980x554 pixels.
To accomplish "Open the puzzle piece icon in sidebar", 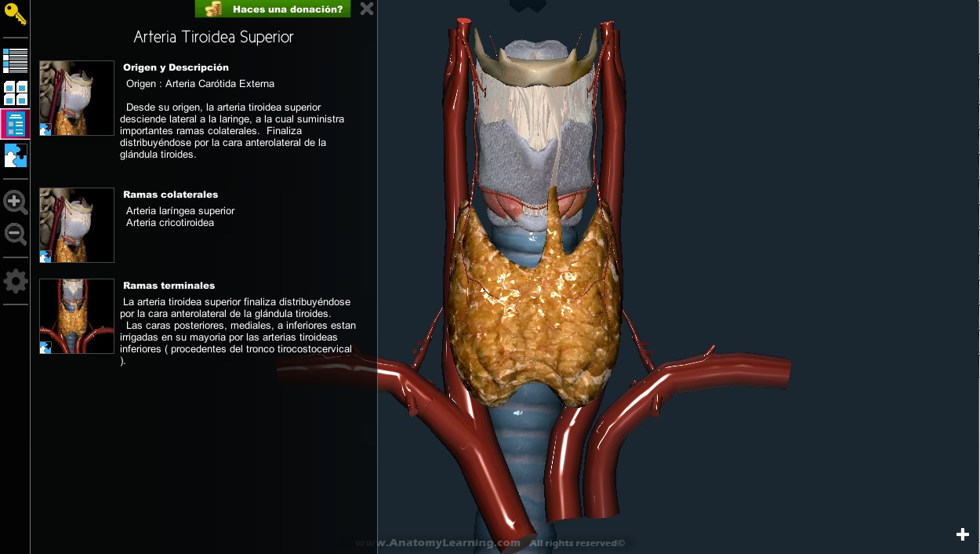I will (15, 155).
